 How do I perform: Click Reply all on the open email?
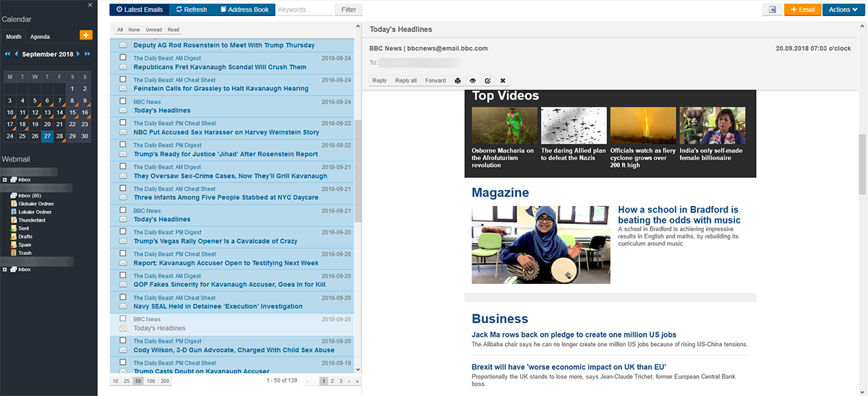tap(406, 80)
